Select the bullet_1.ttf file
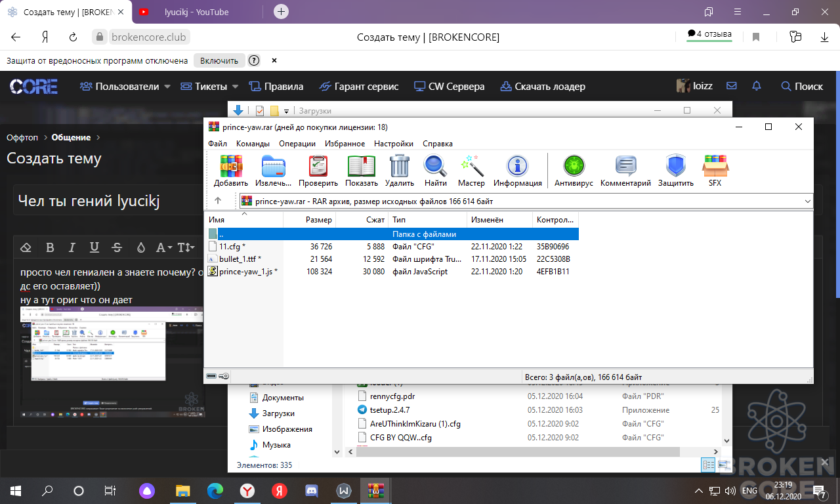This screenshot has height=504, width=840. pos(392,259)
